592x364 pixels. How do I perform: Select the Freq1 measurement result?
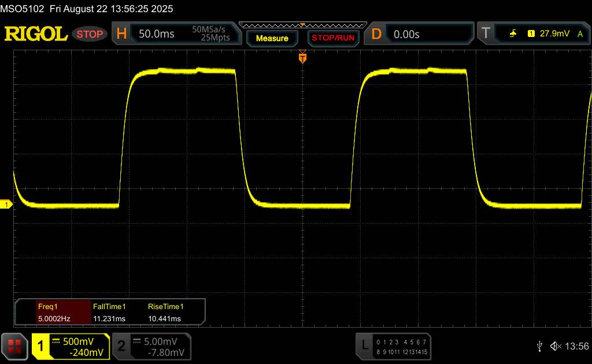coord(53,313)
